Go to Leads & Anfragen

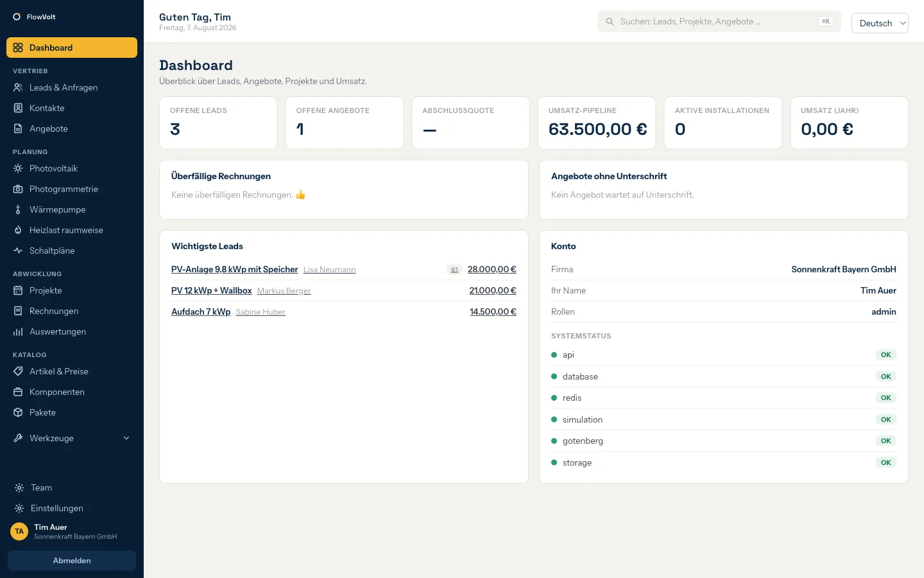coord(72,87)
